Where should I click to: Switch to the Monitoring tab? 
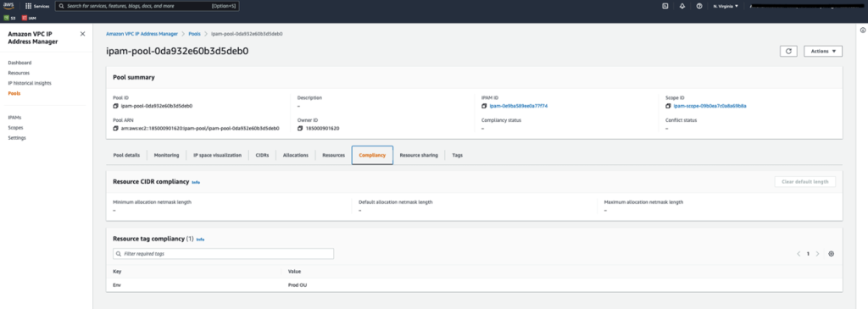tap(167, 155)
